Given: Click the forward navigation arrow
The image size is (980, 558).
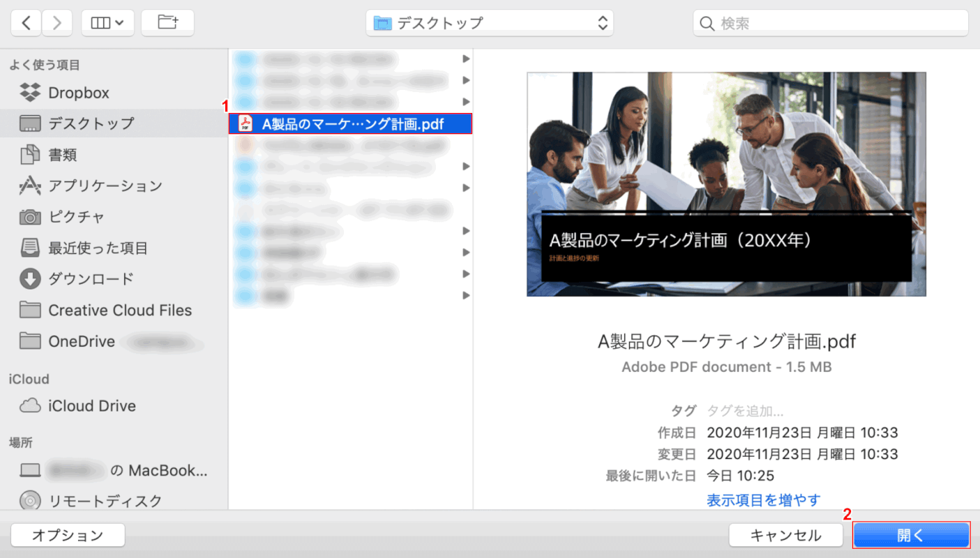Looking at the screenshot, I should [57, 23].
